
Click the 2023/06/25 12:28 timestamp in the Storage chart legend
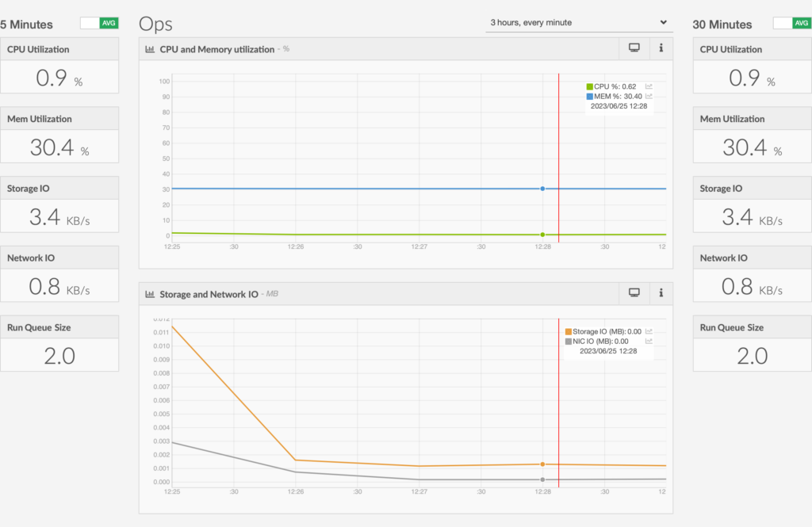[608, 351]
